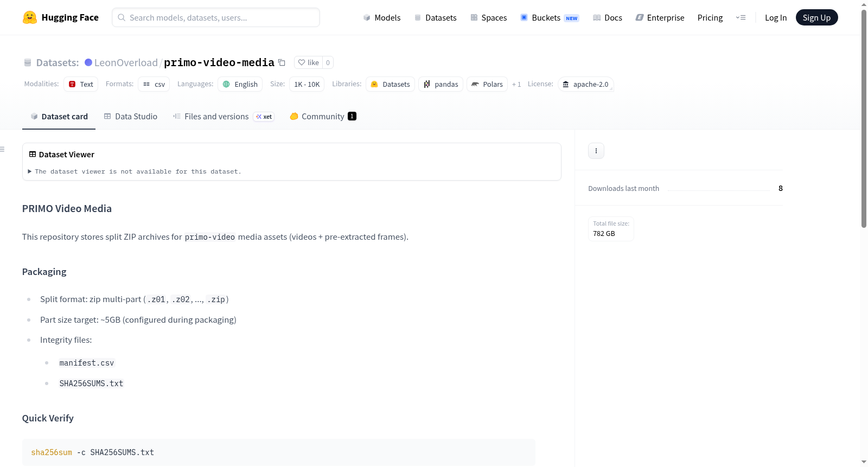Click the primo-video-media dataset title

[x=219, y=62]
